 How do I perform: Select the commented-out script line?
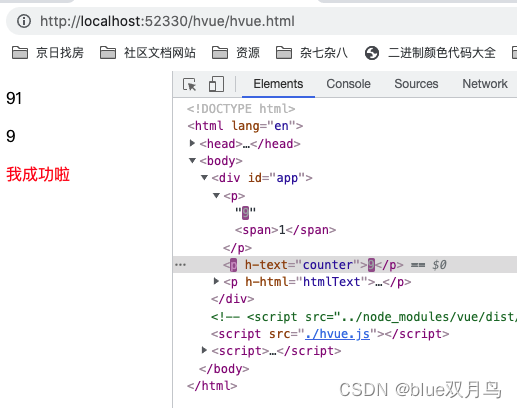tap(364, 316)
